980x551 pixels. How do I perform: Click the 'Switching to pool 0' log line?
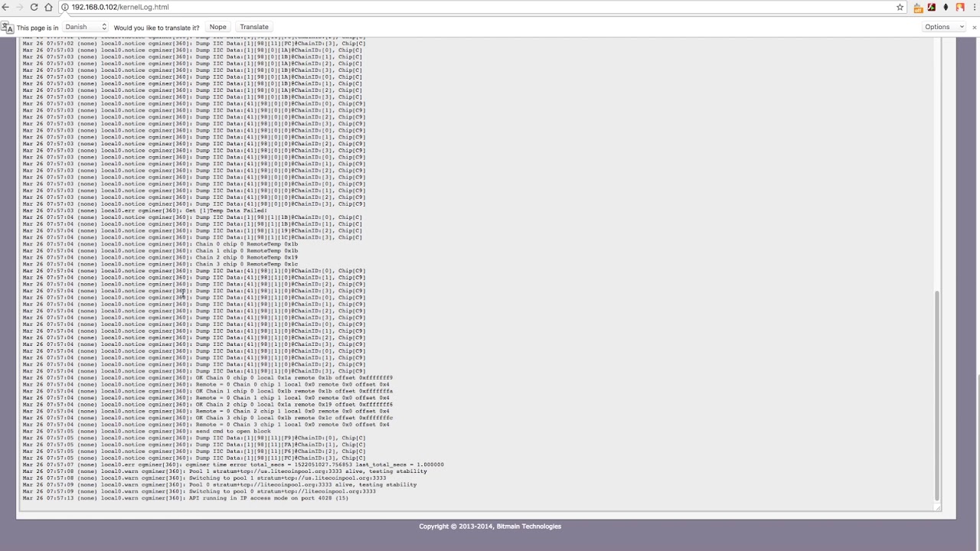pyautogui.click(x=199, y=491)
